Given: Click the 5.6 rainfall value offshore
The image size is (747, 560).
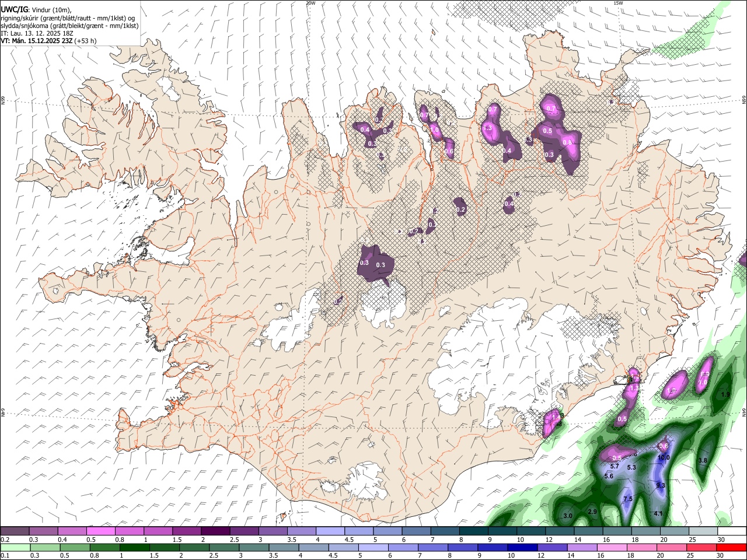Looking at the screenshot, I should click(x=609, y=476).
